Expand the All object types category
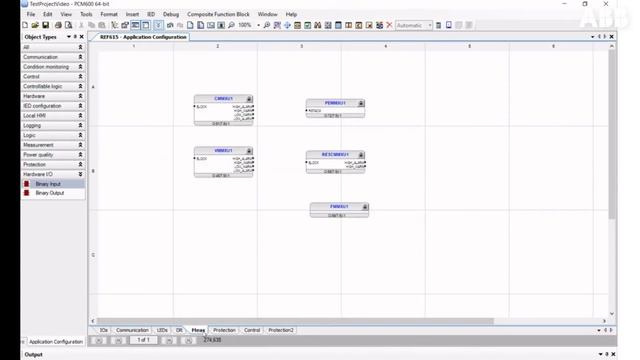 pyautogui.click(x=53, y=47)
